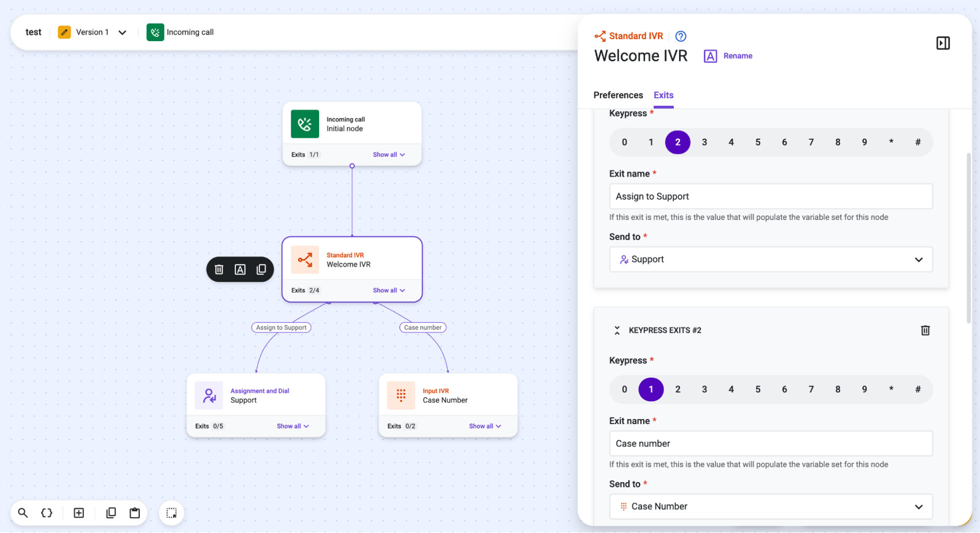Open the Version 1 dropdown chevron
Viewport: 980px width, 533px height.
[123, 32]
